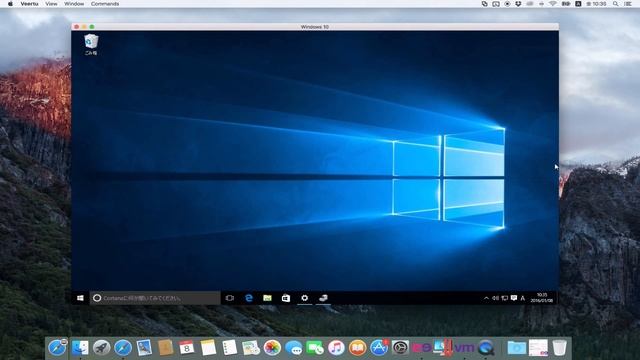The width and height of the screenshot is (640, 360).
Task: Click the Wi-Fi status menu
Action: (553, 4)
